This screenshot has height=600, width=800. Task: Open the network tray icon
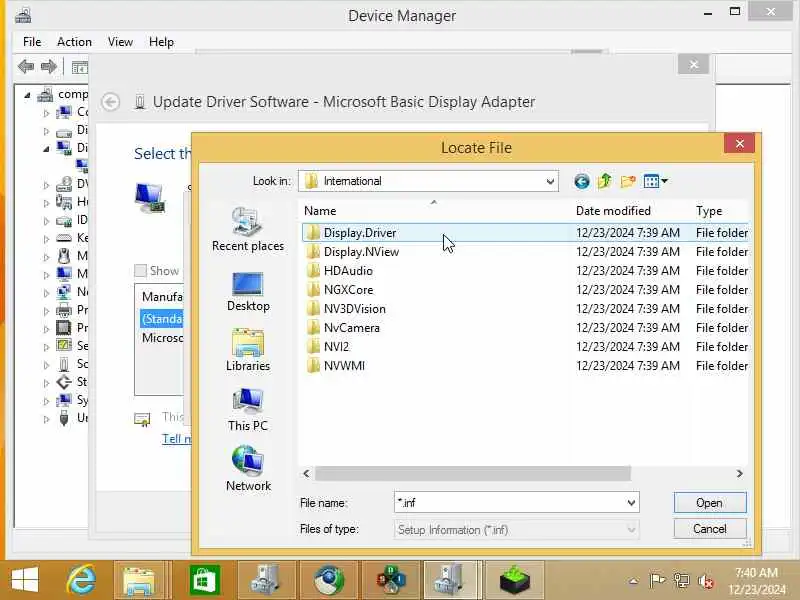[681, 581]
